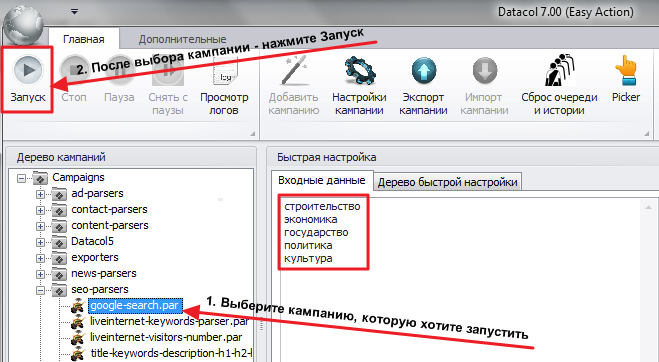
Task: Click the title-keywords-description robot icon
Action: (x=78, y=354)
